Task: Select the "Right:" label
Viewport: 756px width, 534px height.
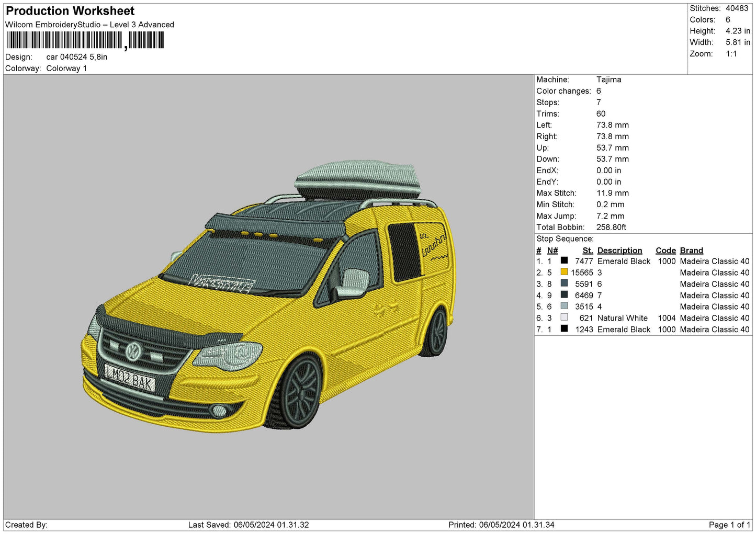Action: click(x=547, y=137)
